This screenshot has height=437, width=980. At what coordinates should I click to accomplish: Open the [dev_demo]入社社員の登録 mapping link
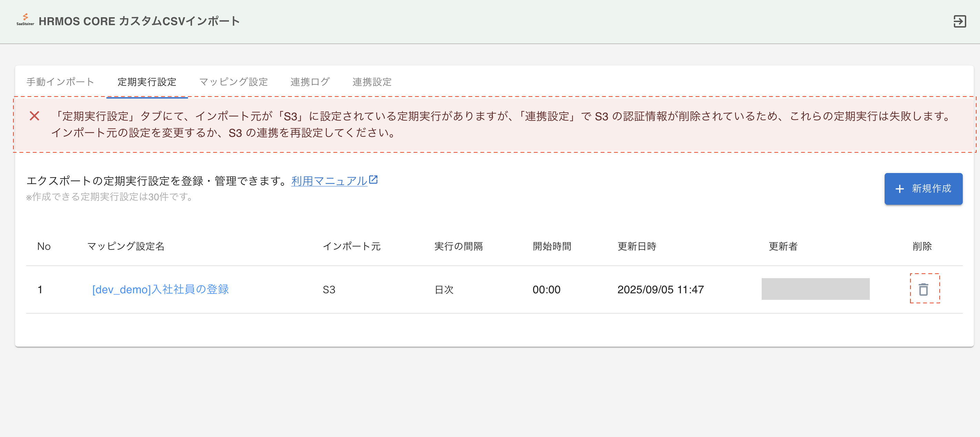pyautogui.click(x=160, y=289)
